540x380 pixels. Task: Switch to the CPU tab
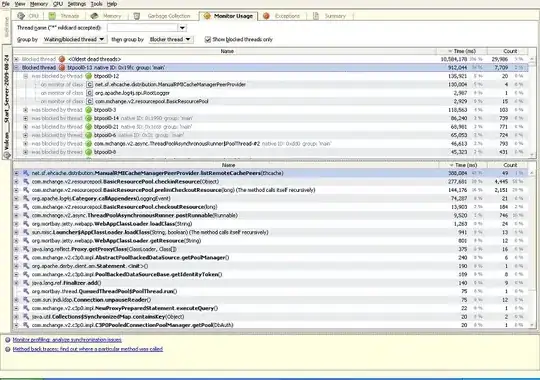[x=28, y=16]
